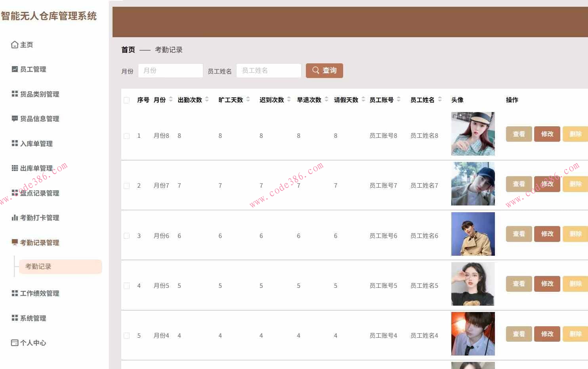Open the 首页 breadcrumb link
This screenshot has height=369, width=588.
coord(128,49)
